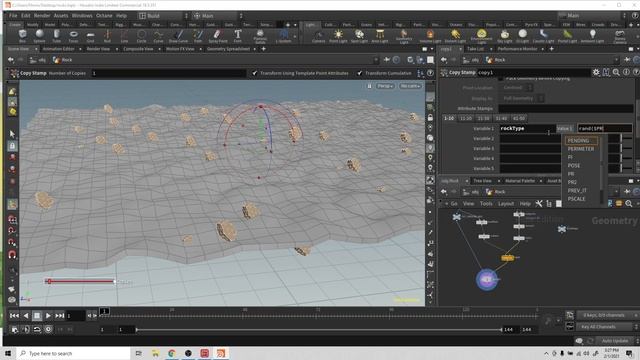
Task: Switch to the Animation Editor tab
Action: coord(58,49)
